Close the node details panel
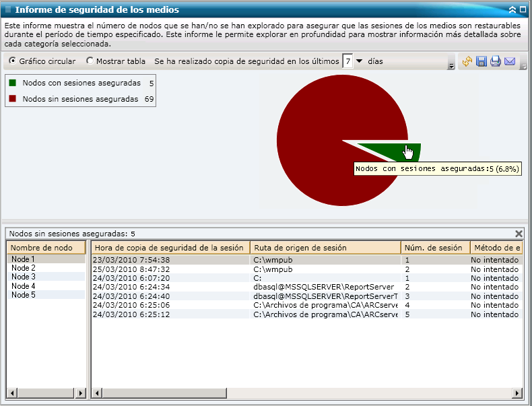532x406 pixels. pyautogui.click(x=519, y=234)
